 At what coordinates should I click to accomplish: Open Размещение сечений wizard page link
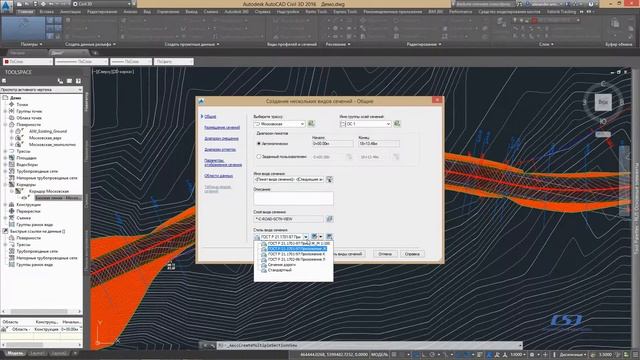222,128
